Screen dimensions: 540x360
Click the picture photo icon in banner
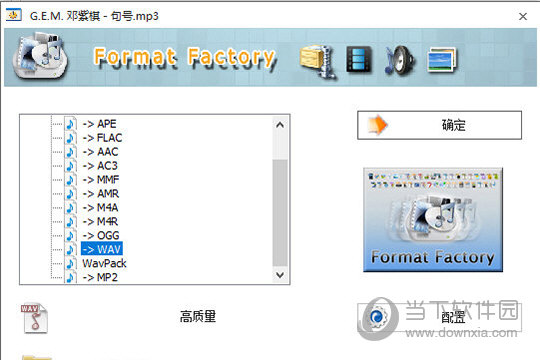pyautogui.click(x=441, y=60)
